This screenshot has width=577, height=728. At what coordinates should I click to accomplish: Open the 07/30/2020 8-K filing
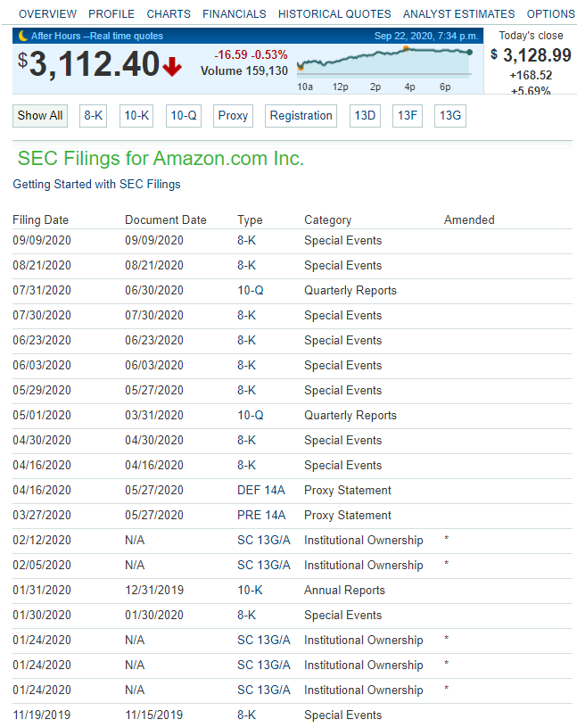246,316
